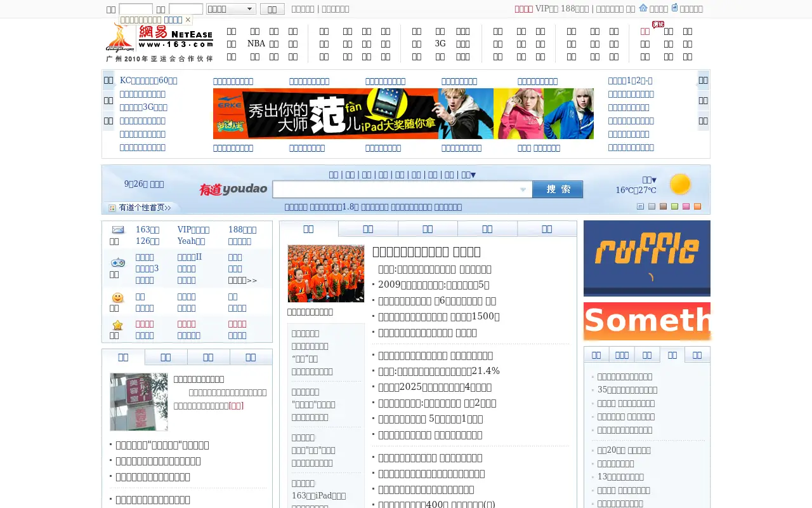Open the headline starting with 2009
This screenshot has height=508, width=812.
click(x=433, y=285)
